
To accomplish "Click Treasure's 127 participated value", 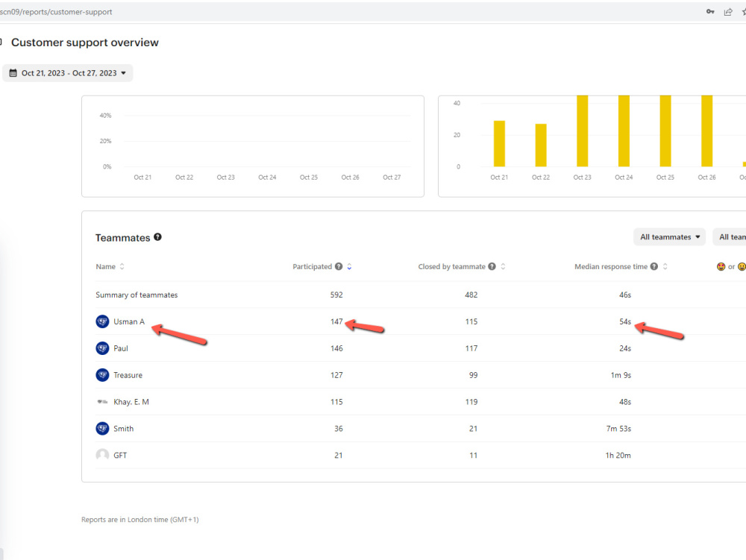I will 336,375.
